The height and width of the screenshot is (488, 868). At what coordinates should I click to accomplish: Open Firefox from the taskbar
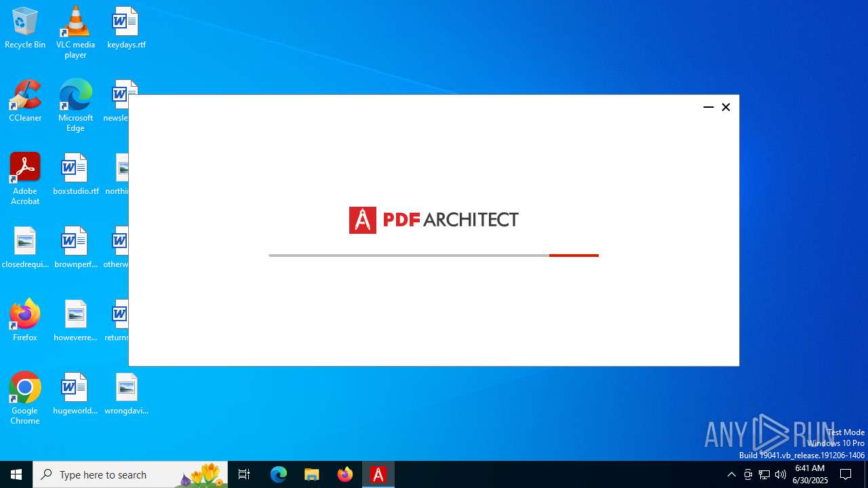pyautogui.click(x=345, y=474)
